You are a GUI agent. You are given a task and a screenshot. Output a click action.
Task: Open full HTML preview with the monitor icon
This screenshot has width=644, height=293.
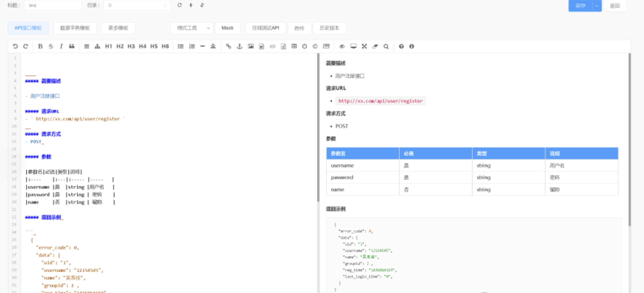point(353,46)
